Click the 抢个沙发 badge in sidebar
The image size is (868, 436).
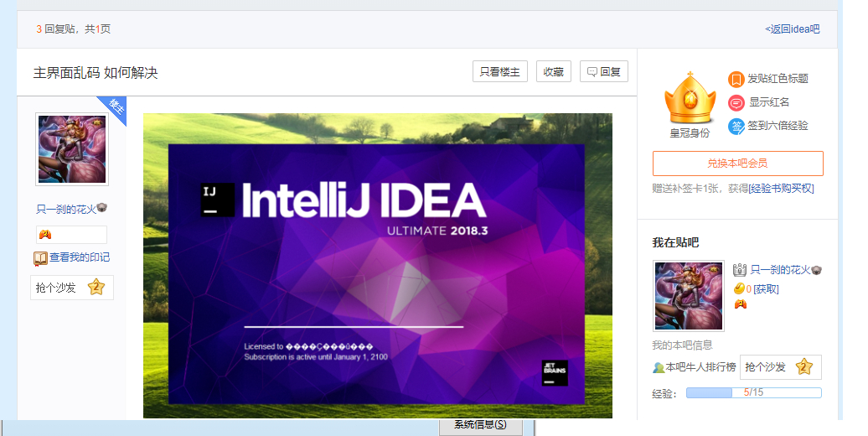[781, 366]
